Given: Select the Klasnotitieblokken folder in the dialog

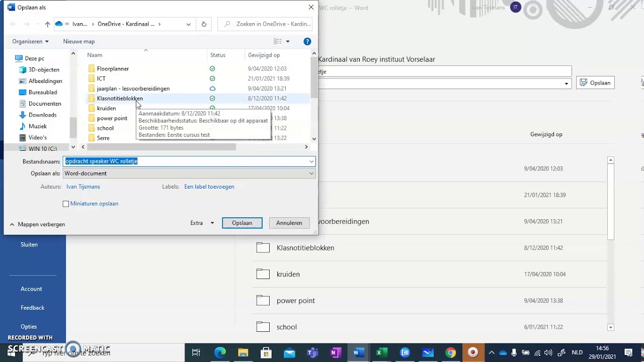Looking at the screenshot, I should (x=120, y=99).
